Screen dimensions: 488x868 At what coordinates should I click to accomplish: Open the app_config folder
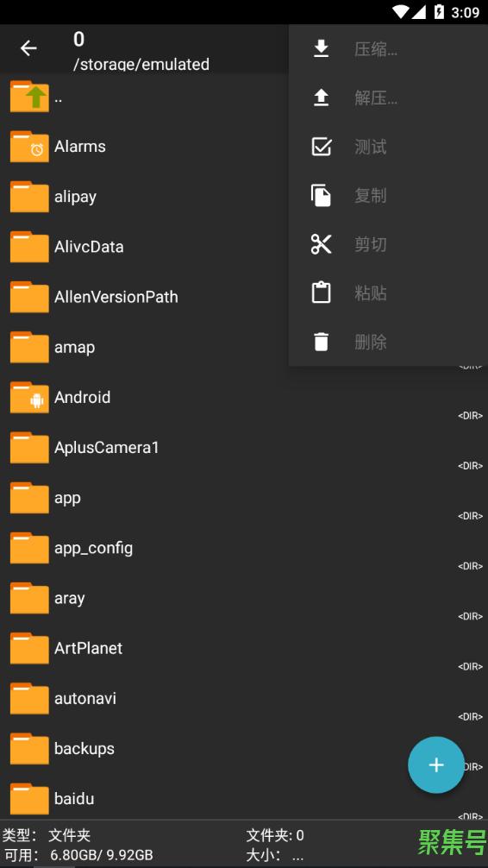[x=244, y=548]
